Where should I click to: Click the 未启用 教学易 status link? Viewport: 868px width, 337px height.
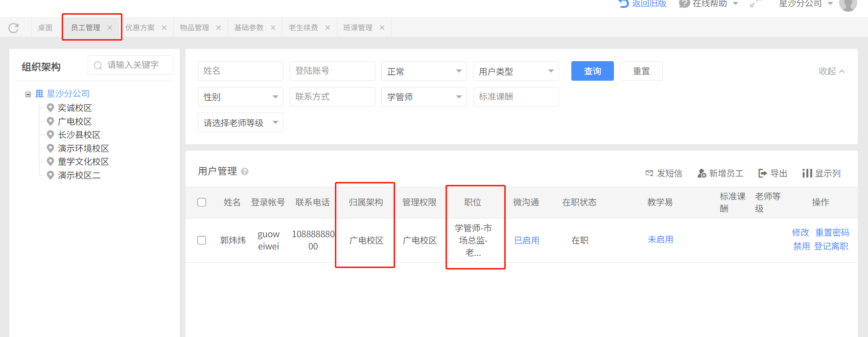pyautogui.click(x=660, y=239)
